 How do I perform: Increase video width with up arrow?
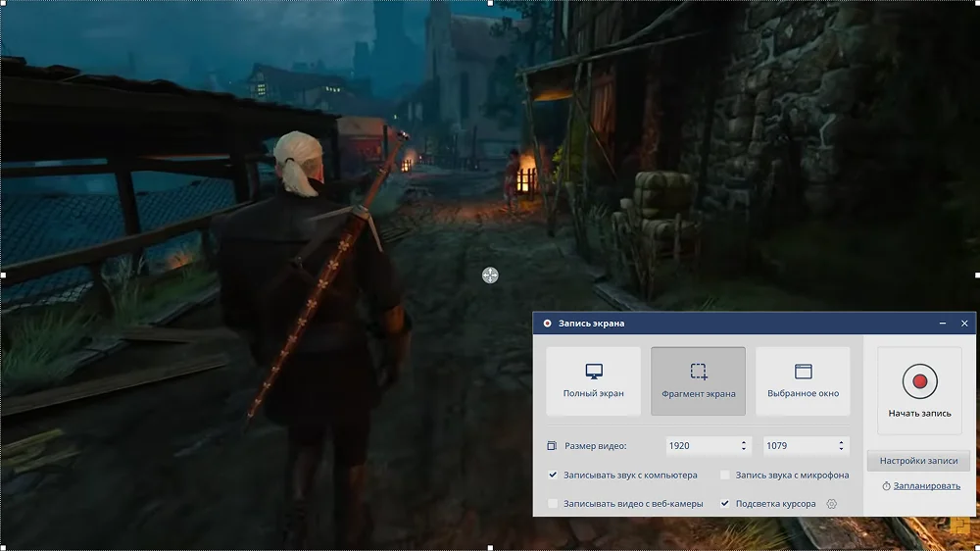(x=744, y=442)
